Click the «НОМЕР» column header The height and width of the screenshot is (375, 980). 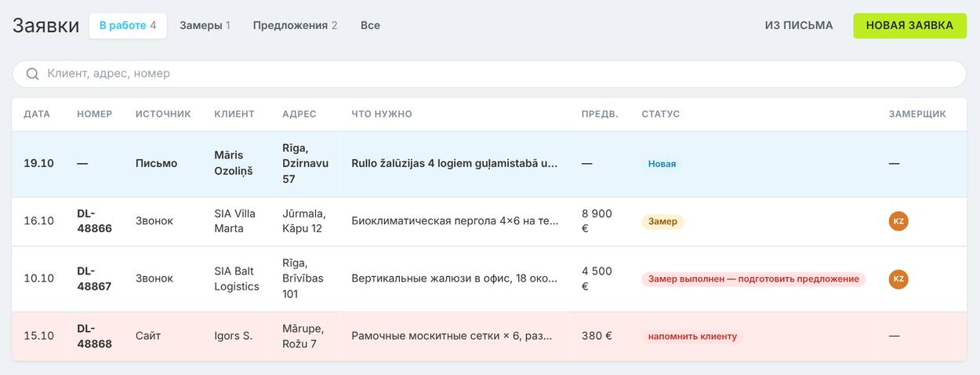[x=95, y=114]
